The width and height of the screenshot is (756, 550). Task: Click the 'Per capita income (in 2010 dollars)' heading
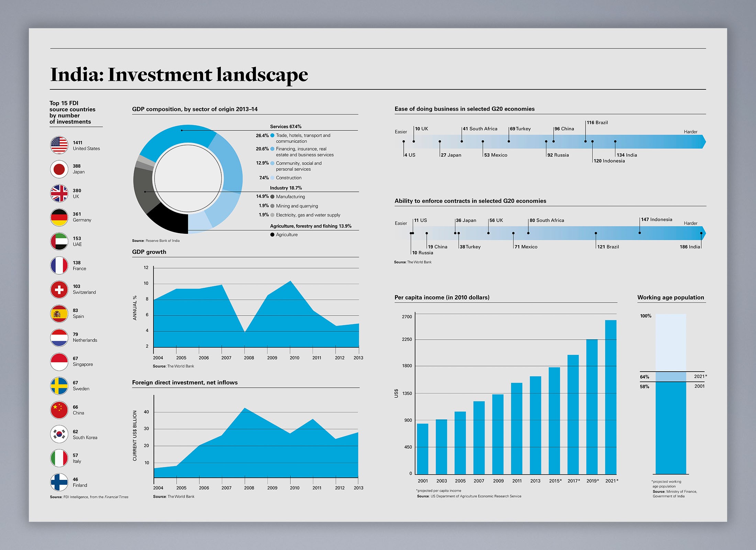[x=442, y=297]
